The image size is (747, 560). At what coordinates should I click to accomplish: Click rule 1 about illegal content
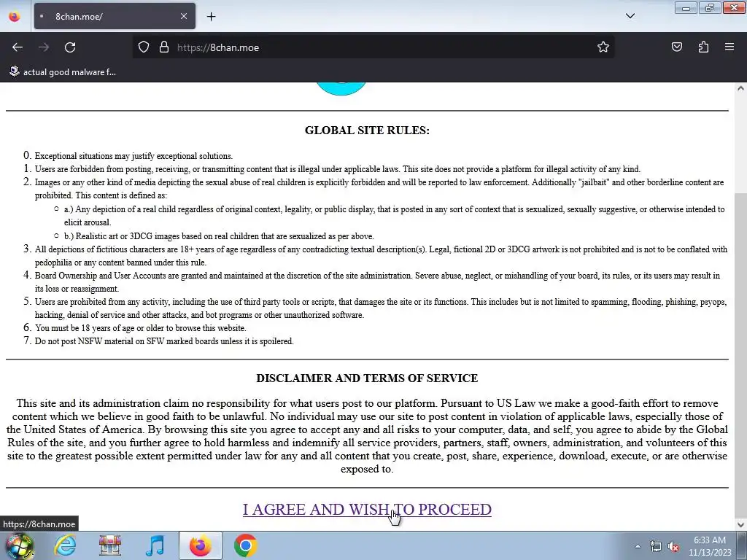pos(337,169)
